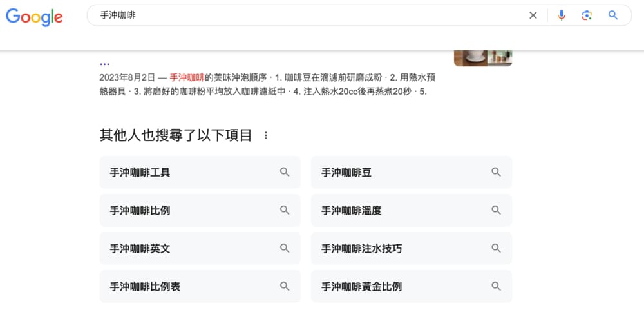Click the blue search magnifier button
The height and width of the screenshot is (319, 644).
click(613, 15)
